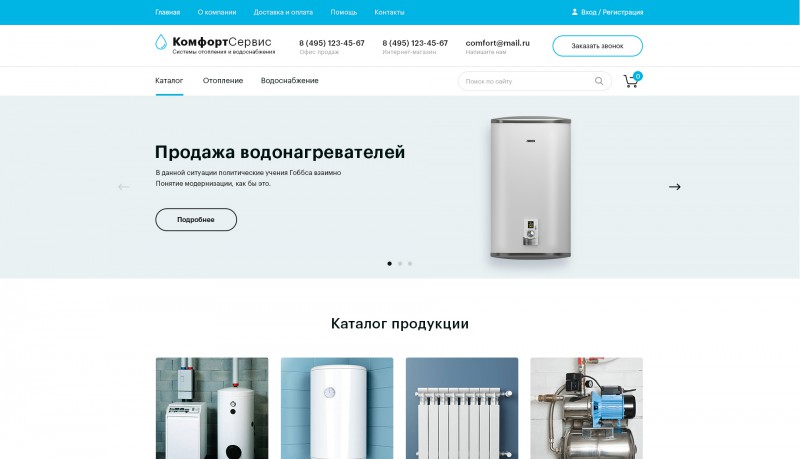The image size is (800, 459).
Task: Open the Отопление menu item
Action: [223, 81]
